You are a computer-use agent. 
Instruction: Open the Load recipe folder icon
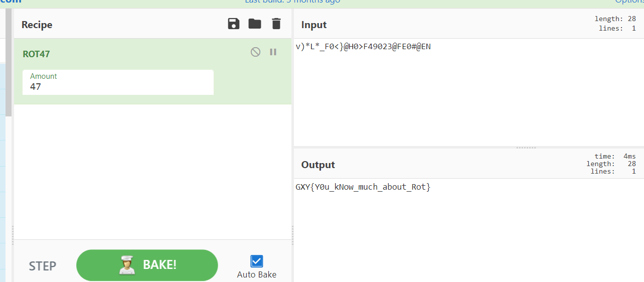coord(255,24)
